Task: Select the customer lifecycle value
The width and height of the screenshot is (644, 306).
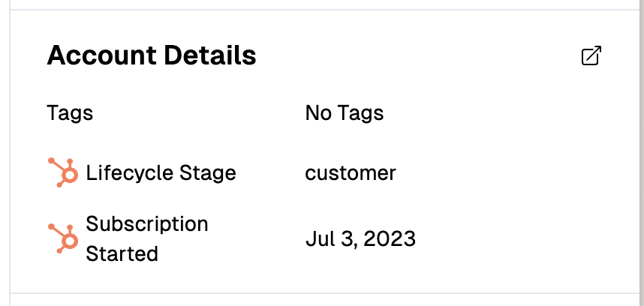Action: (x=351, y=173)
